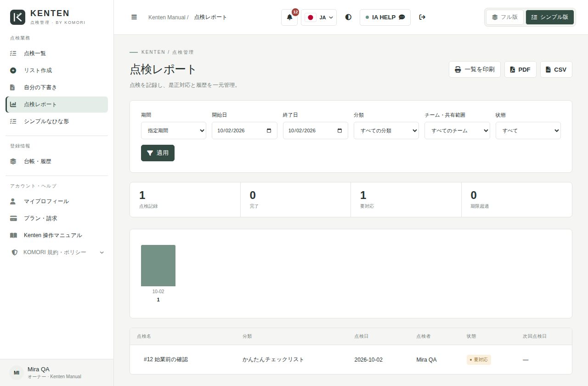Viewport: 588px width, 386px height.
Task: Click the 10-02 chart bar
Action: [x=158, y=266]
